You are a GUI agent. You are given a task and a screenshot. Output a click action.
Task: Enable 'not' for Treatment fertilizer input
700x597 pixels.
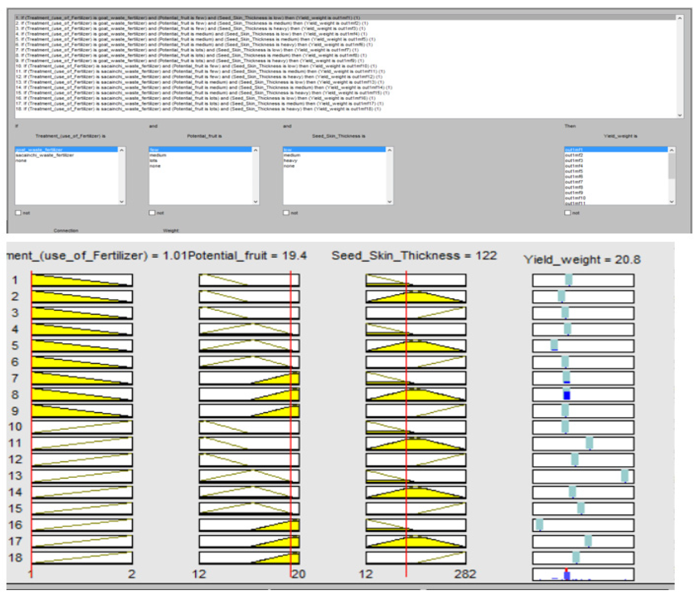[18, 213]
